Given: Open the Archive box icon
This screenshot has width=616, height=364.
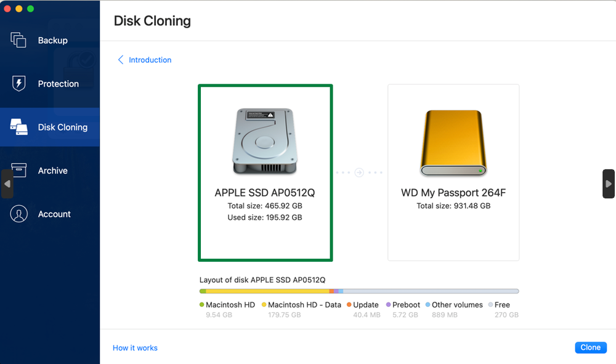Looking at the screenshot, I should click(x=20, y=170).
